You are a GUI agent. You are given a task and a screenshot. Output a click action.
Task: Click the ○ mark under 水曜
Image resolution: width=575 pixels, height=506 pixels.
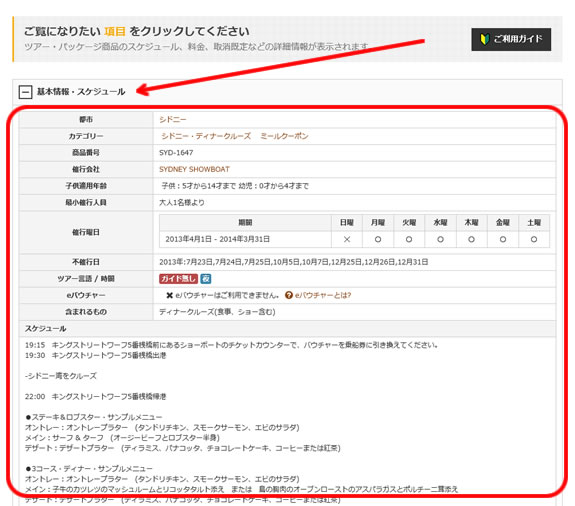[x=440, y=239]
